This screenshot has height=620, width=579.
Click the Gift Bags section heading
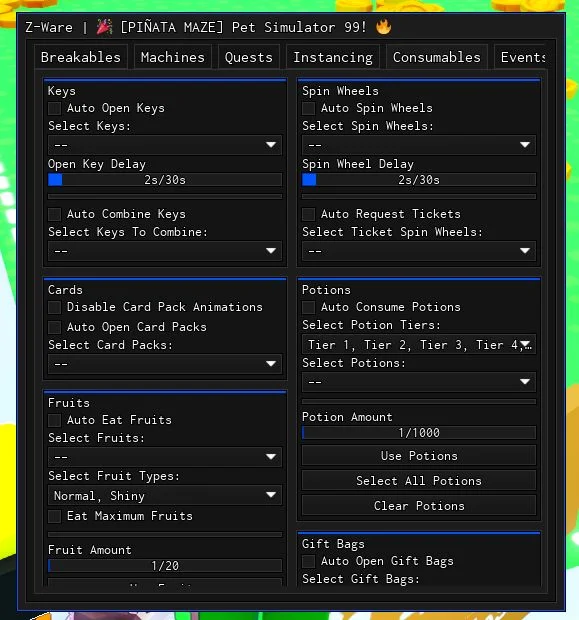[333, 544]
